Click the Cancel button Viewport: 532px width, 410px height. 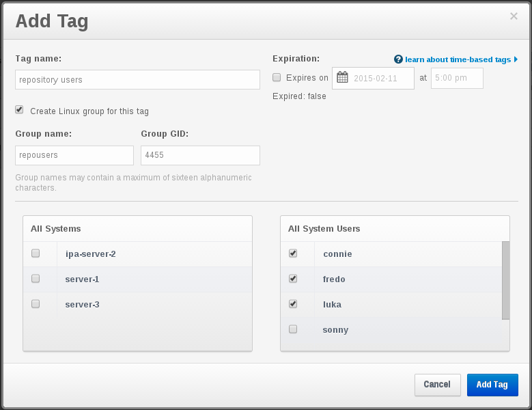(x=437, y=385)
